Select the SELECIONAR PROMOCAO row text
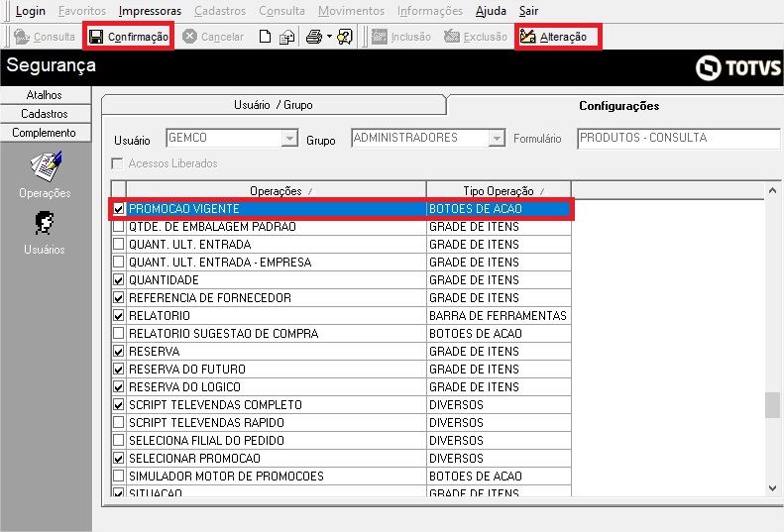784x532 pixels. pyautogui.click(x=194, y=458)
